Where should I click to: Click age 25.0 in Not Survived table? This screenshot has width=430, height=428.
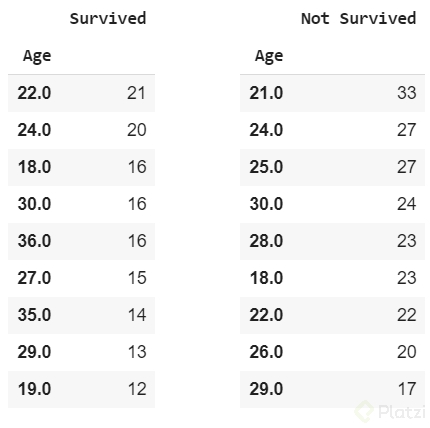266,167
